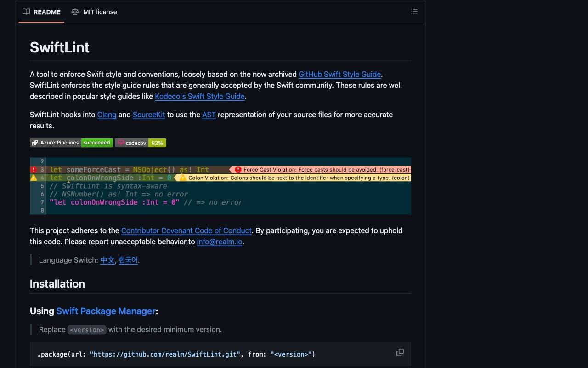The height and width of the screenshot is (368, 588).
Task: Click the Installation heading
Action: pos(57,284)
